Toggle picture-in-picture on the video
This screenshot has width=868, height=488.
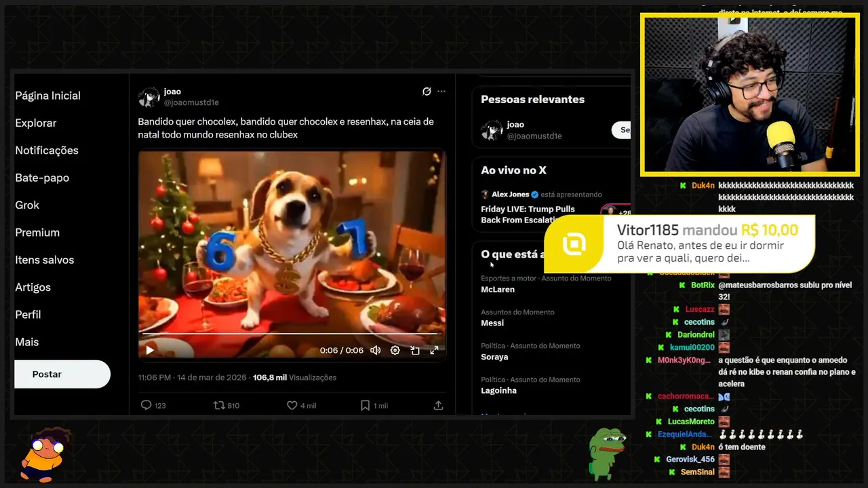point(415,350)
